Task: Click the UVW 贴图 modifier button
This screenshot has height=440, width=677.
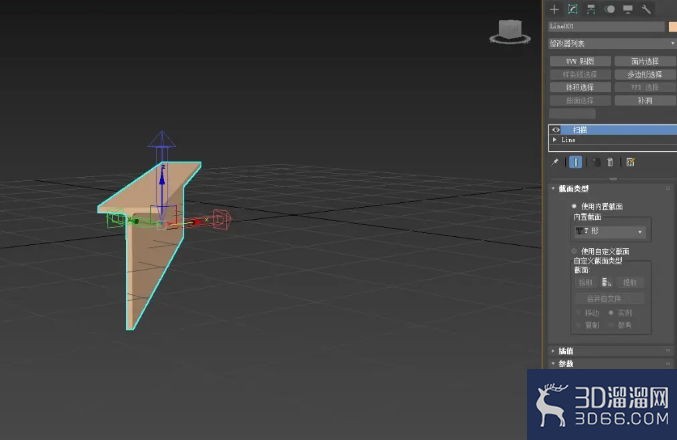Action: [x=580, y=61]
